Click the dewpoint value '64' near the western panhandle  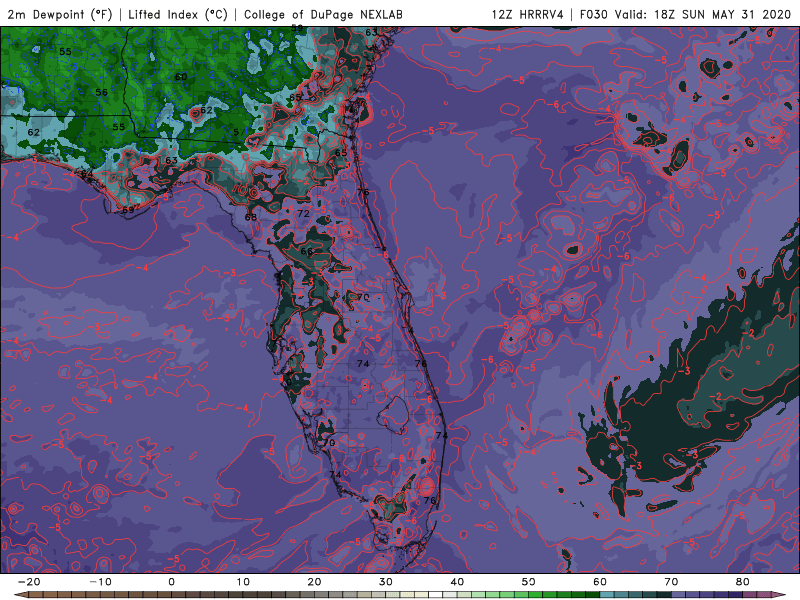pos(87,174)
